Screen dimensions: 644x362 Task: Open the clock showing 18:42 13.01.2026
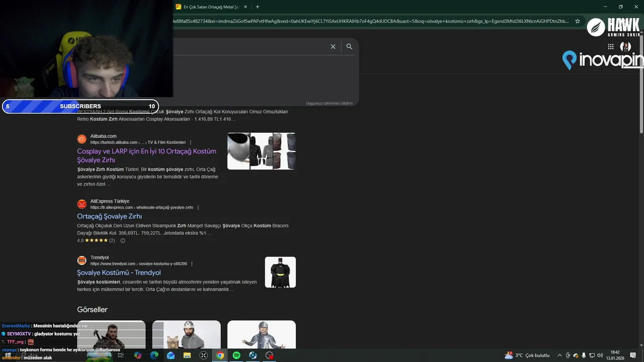coord(615,355)
